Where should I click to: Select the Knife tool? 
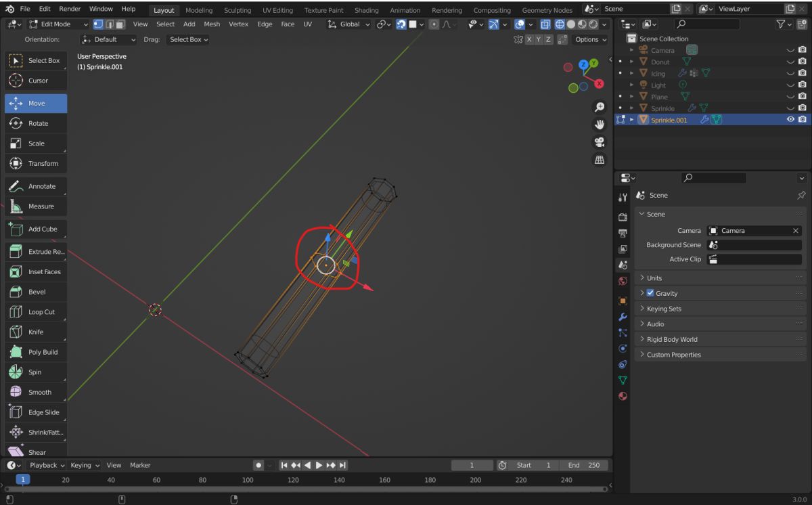(x=36, y=332)
